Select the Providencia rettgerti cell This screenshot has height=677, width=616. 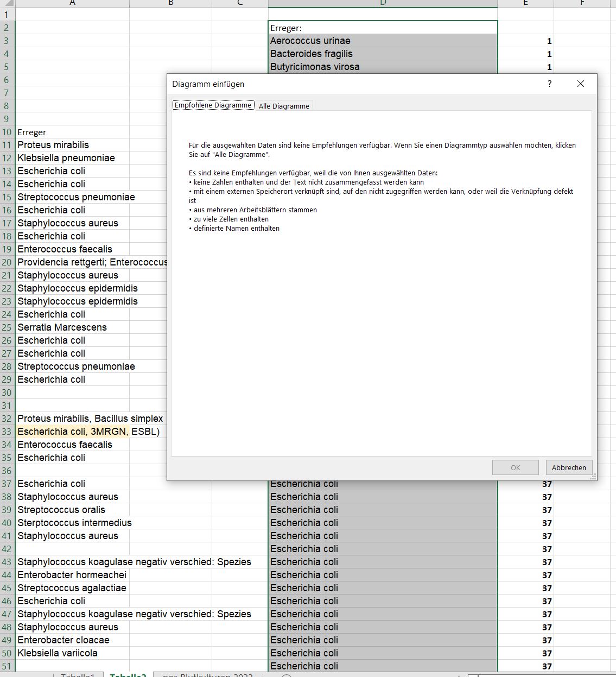(x=72, y=262)
